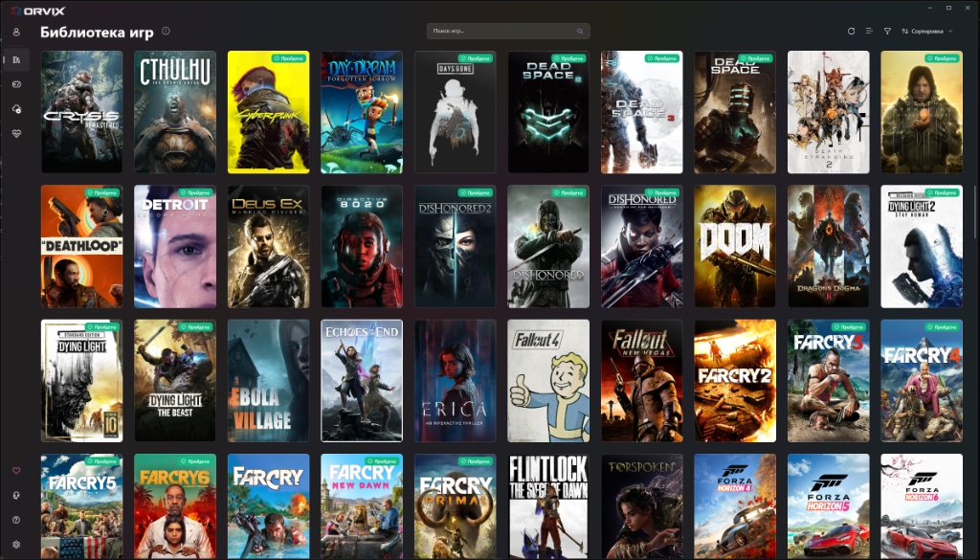Viewport: 980px width, 560px height.
Task: Click the list view lines icon
Action: [x=869, y=32]
